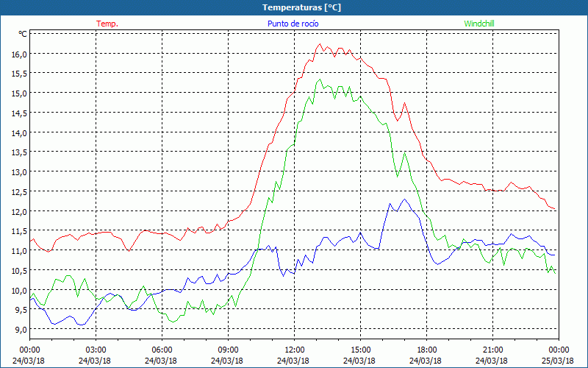The image size is (588, 368).
Task: Click the 12,0 y-axis value
Action: coord(19,211)
